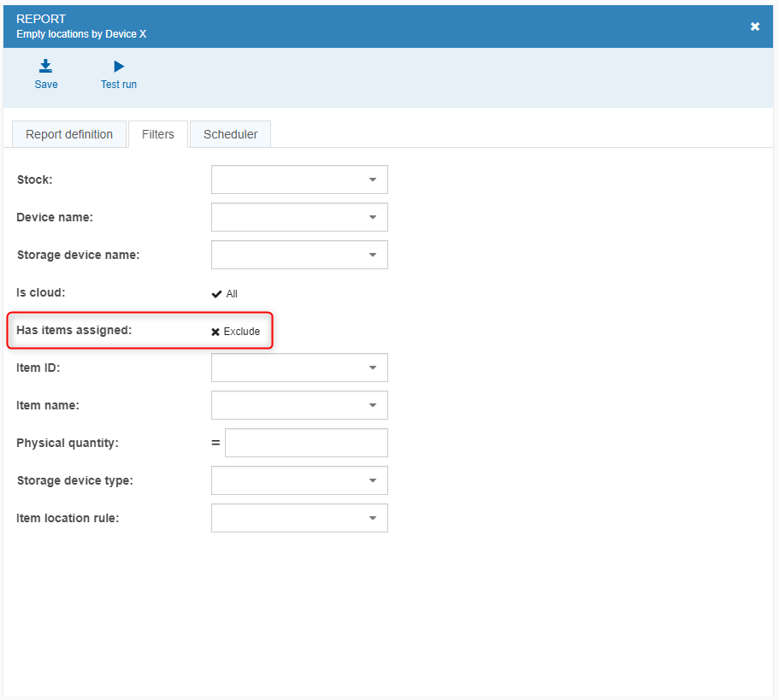
Task: Click the Test run play icon
Action: coord(119,66)
